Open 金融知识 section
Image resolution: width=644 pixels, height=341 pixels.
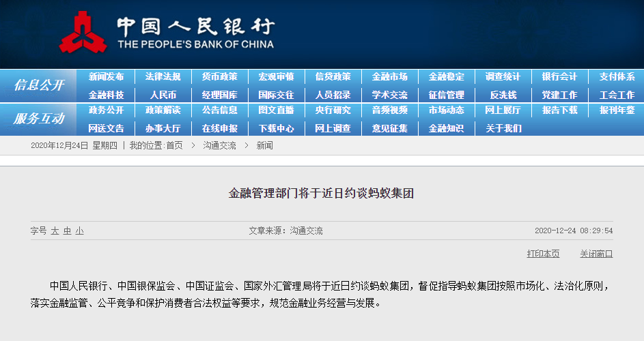(446, 128)
